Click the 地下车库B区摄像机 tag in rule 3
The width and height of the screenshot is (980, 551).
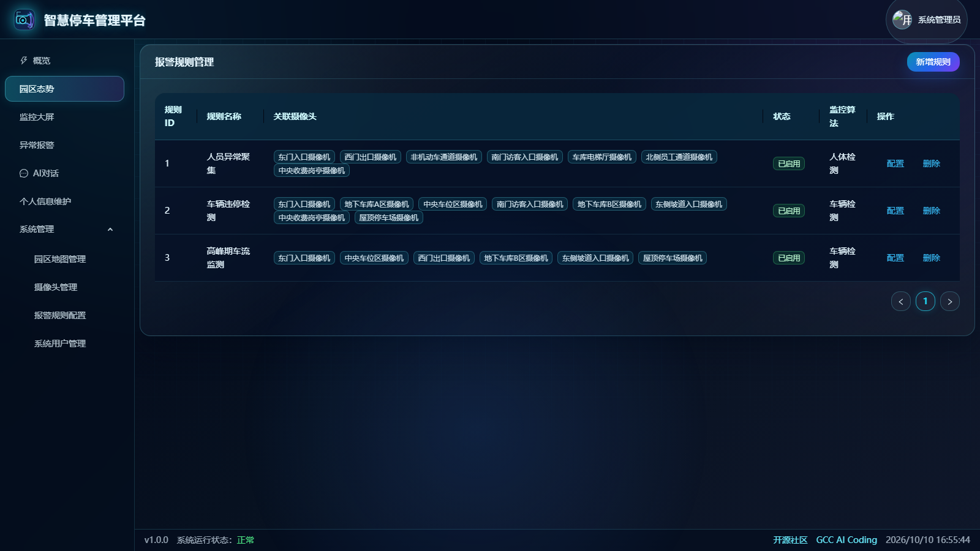click(x=516, y=258)
